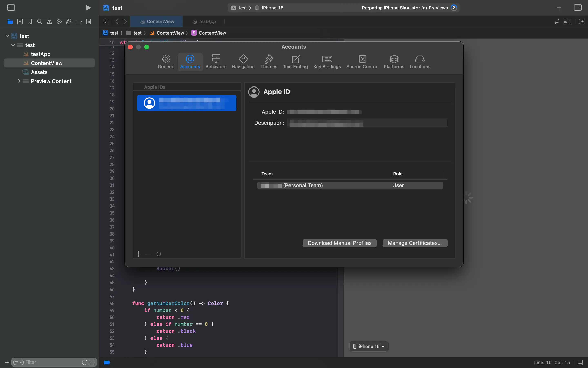Viewport: 588px width, 368px height.
Task: Select the Personal Team row
Action: [350, 185]
